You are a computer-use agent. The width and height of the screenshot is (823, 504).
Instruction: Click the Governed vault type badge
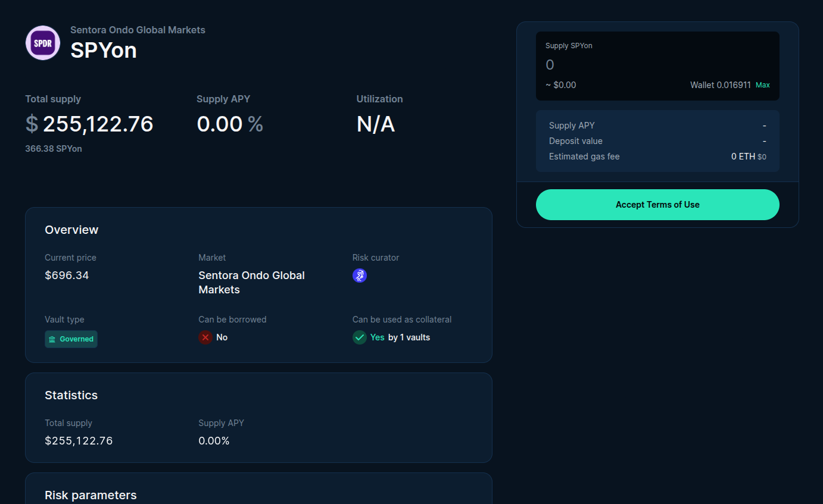click(x=71, y=339)
